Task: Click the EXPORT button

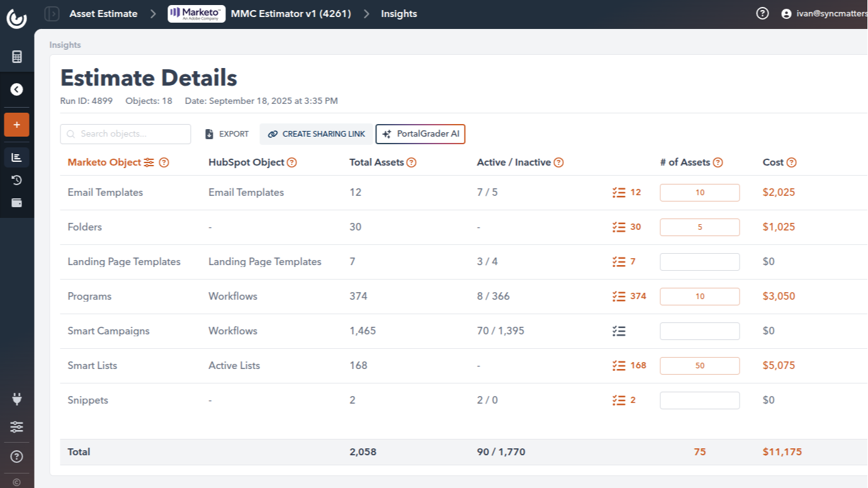Action: point(227,133)
